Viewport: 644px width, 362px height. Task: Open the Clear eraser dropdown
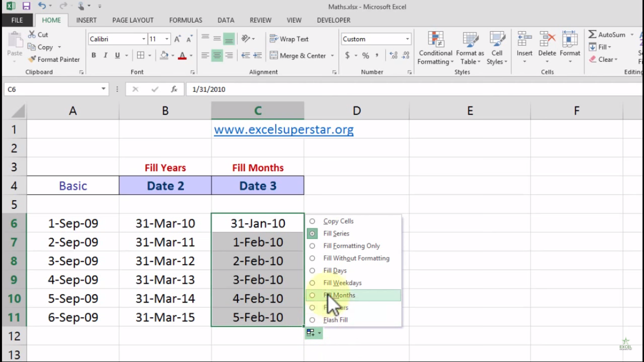tap(603, 59)
